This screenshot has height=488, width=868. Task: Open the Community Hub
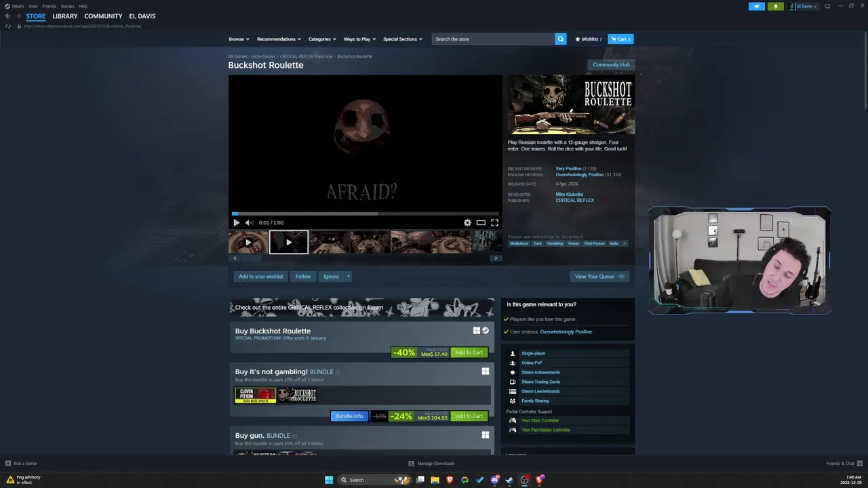pos(611,65)
